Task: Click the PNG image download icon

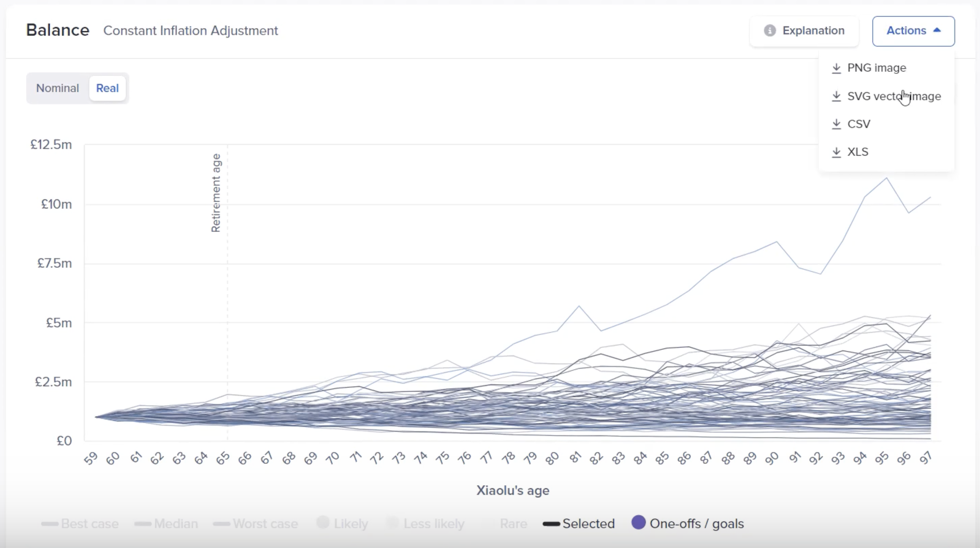Action: pos(836,68)
